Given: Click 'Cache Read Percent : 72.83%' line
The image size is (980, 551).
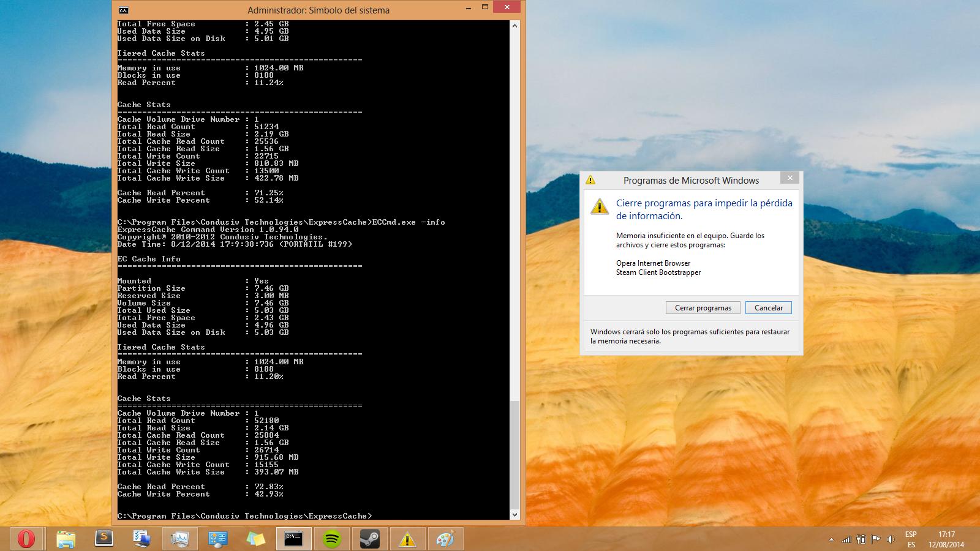Looking at the screenshot, I should point(200,487).
